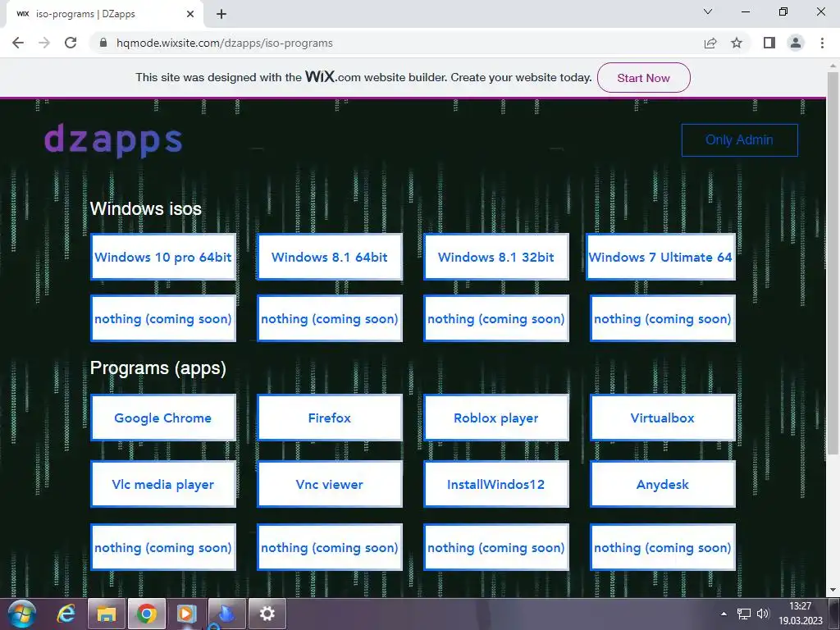Click the Firefox program button

click(x=330, y=418)
